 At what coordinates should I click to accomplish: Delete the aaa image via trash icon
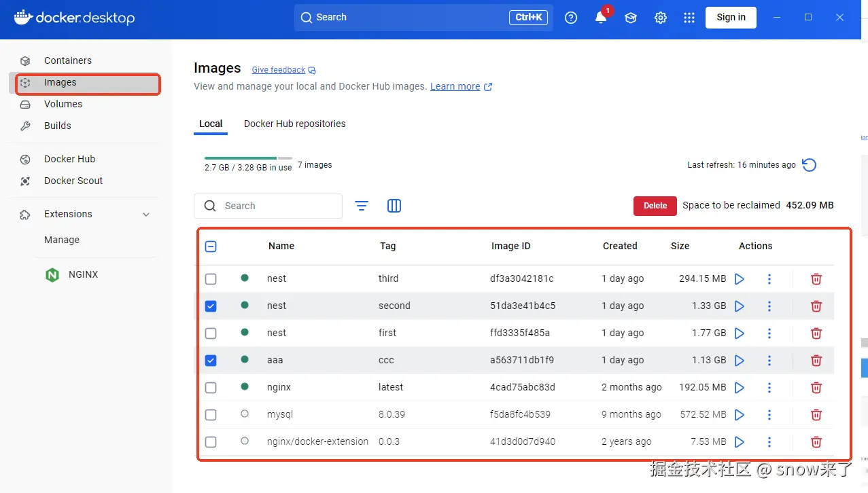tap(816, 361)
